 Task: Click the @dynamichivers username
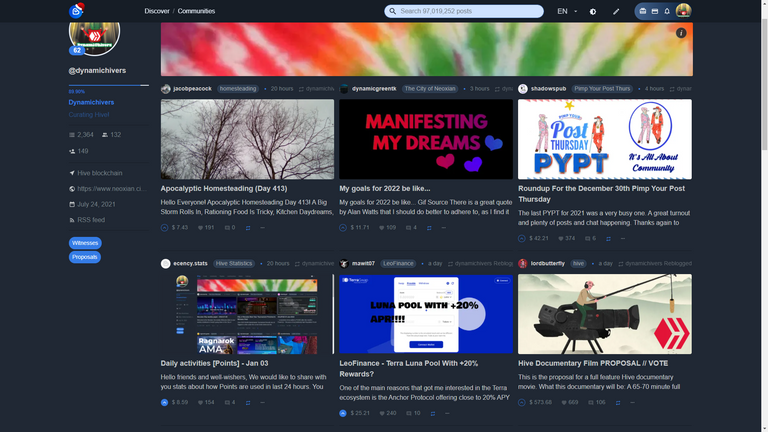click(x=97, y=71)
